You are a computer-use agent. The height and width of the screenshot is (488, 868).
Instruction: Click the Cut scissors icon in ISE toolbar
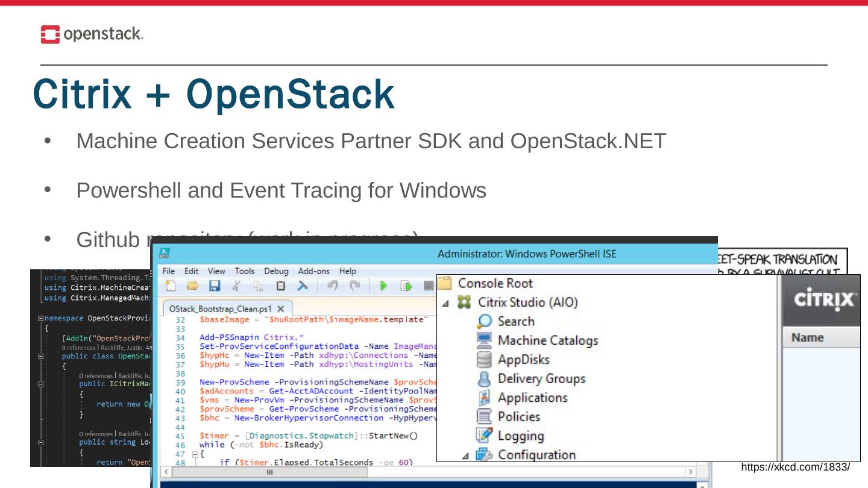pyautogui.click(x=236, y=286)
